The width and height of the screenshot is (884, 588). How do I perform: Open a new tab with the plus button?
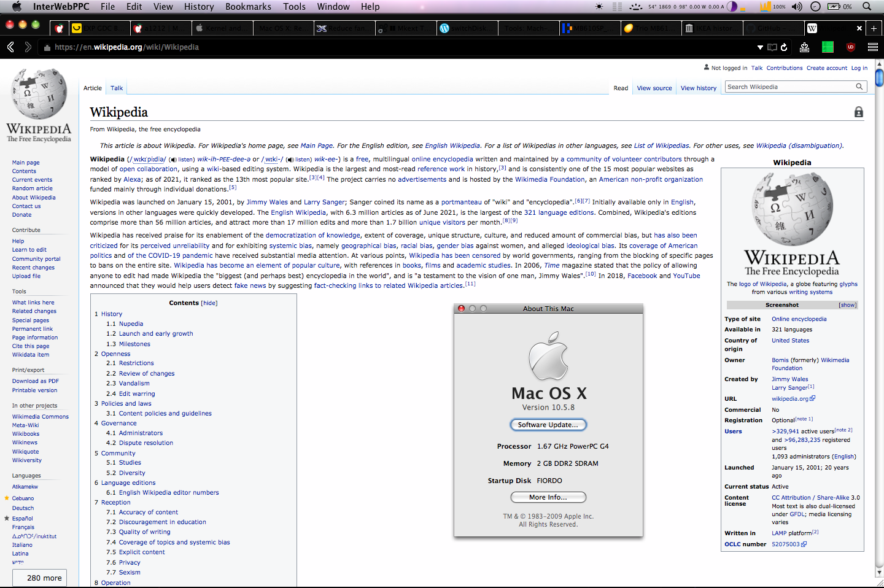pos(874,28)
